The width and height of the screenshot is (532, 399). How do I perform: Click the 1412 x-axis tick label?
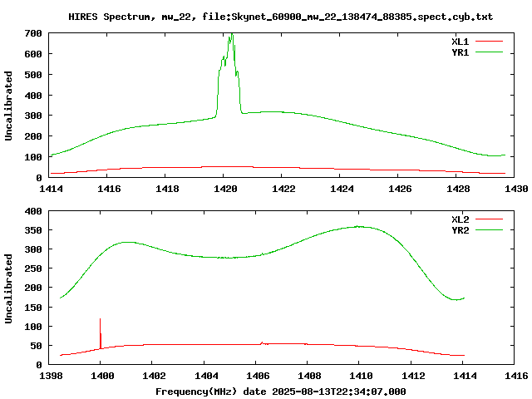pos(413,376)
